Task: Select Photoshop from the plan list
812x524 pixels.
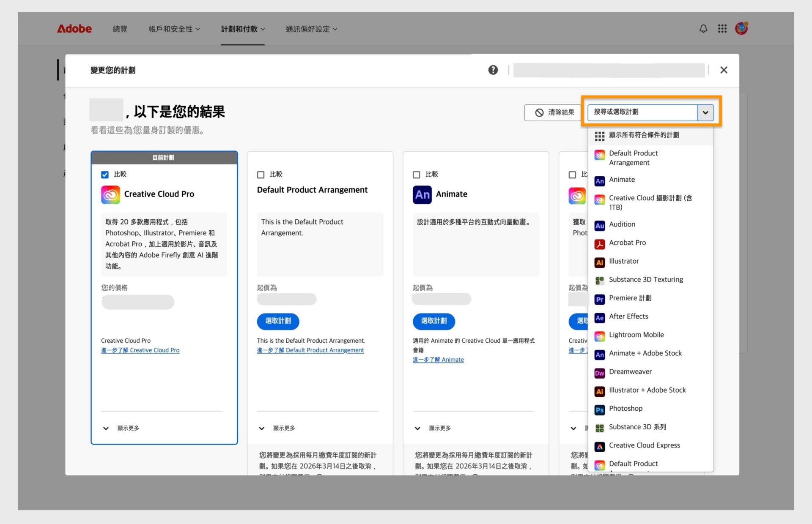Action: click(x=625, y=409)
